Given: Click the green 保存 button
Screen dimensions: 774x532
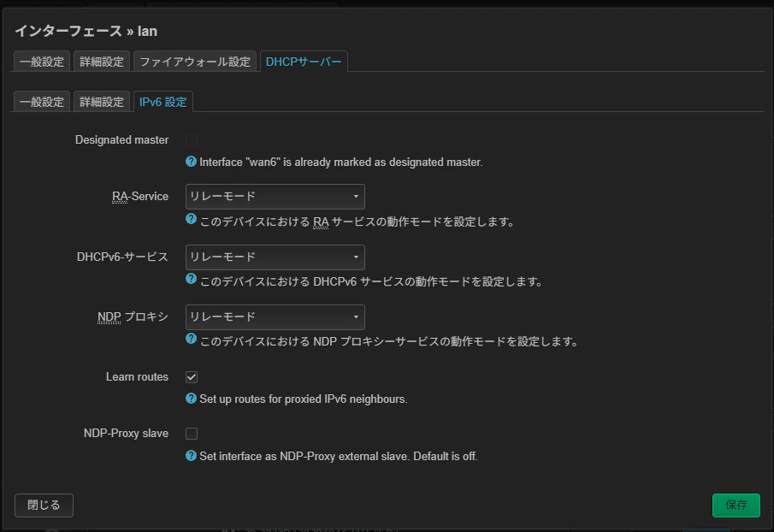Looking at the screenshot, I should pos(736,505).
